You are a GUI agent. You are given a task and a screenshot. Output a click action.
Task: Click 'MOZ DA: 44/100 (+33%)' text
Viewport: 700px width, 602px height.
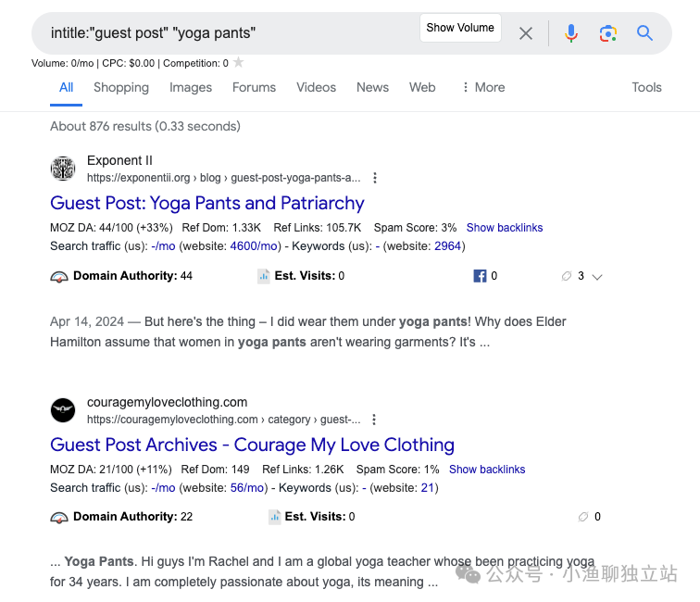coord(111,228)
